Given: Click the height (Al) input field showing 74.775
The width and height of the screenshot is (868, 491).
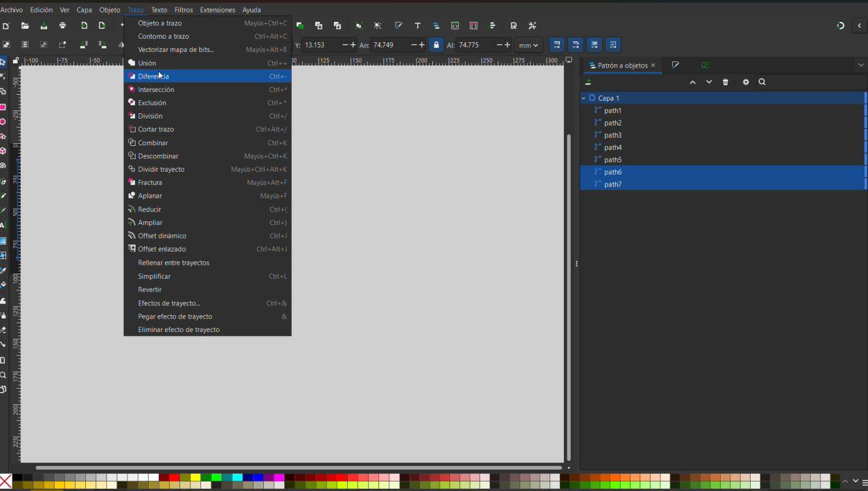Looking at the screenshot, I should click(475, 45).
